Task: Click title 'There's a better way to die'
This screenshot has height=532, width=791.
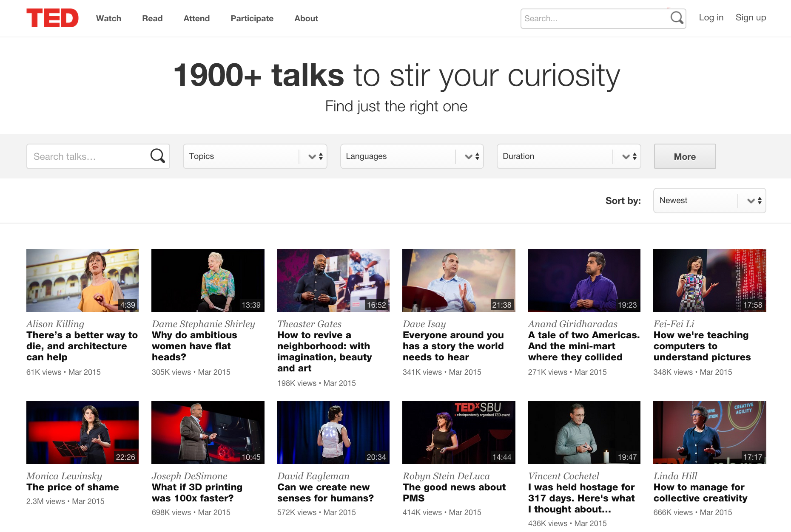Action: [82, 346]
